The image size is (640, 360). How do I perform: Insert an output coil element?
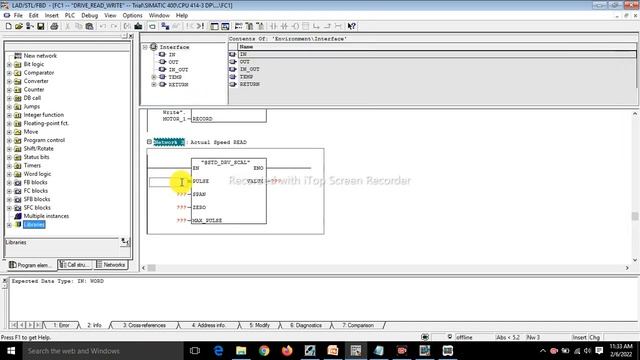[295, 26]
